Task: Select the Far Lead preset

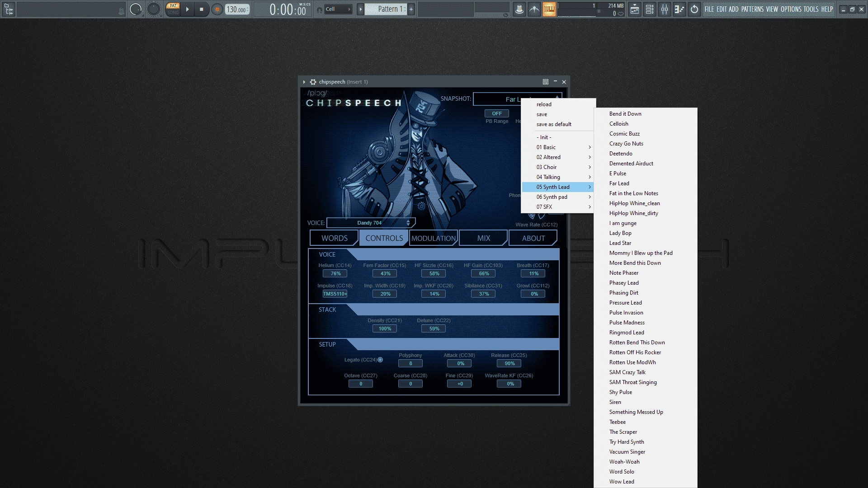Action: click(x=646, y=183)
